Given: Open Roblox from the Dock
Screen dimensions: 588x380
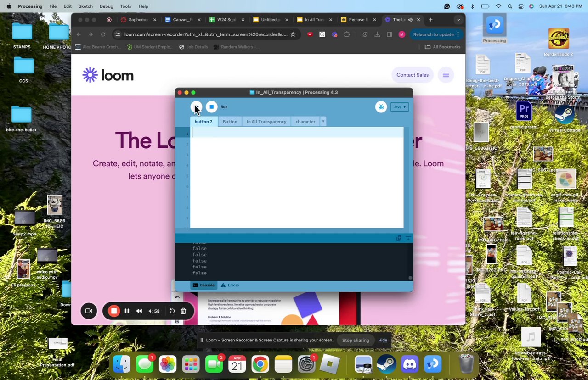Looking at the screenshot, I should pyautogui.click(x=329, y=364).
